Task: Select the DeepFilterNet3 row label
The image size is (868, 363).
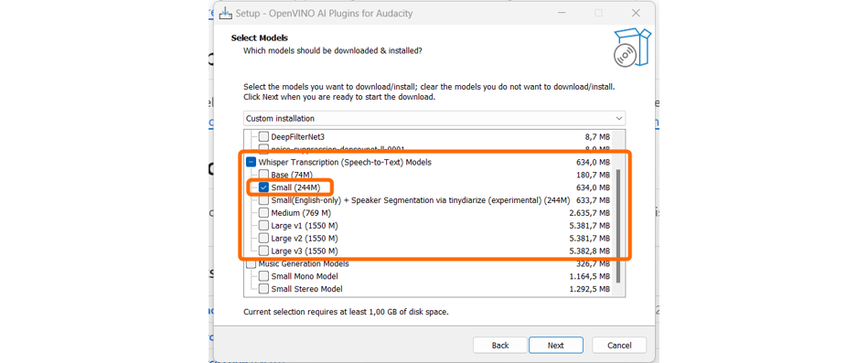Action: click(x=298, y=136)
